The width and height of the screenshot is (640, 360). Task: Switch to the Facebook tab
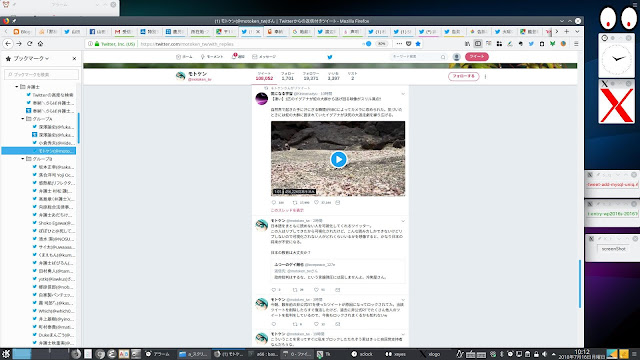[x=98, y=31]
